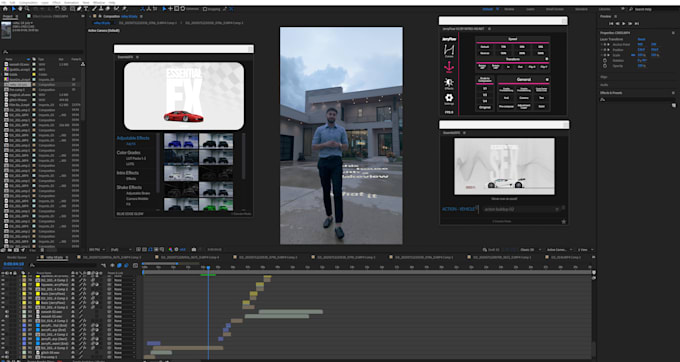
Task: Toggle visibility of Squeeze JerryFlow layer
Action: 3,285
